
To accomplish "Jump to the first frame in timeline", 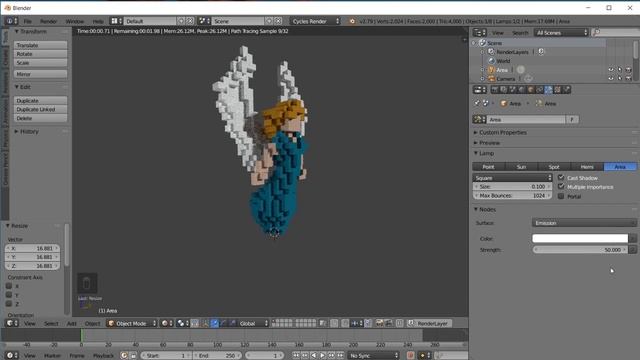I will click(296, 356).
